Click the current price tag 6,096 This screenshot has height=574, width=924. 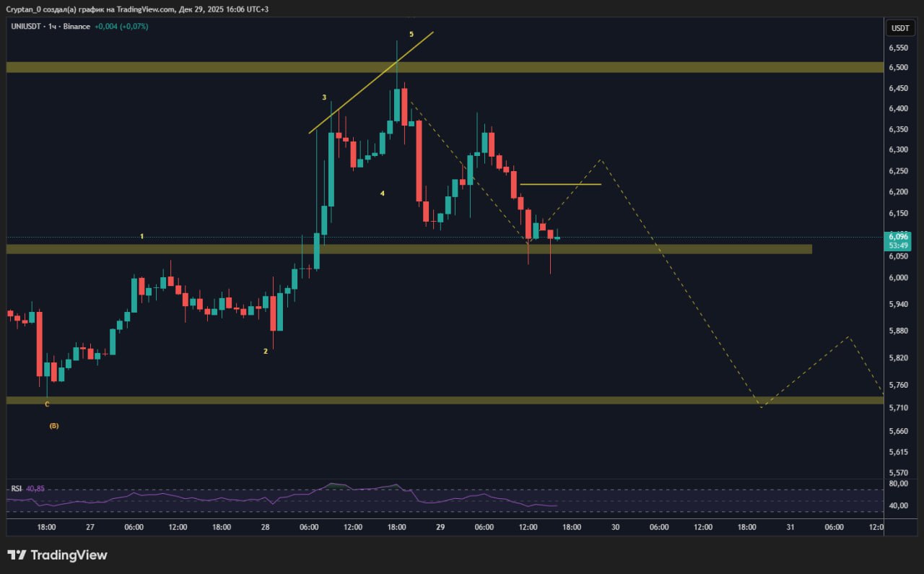(899, 236)
